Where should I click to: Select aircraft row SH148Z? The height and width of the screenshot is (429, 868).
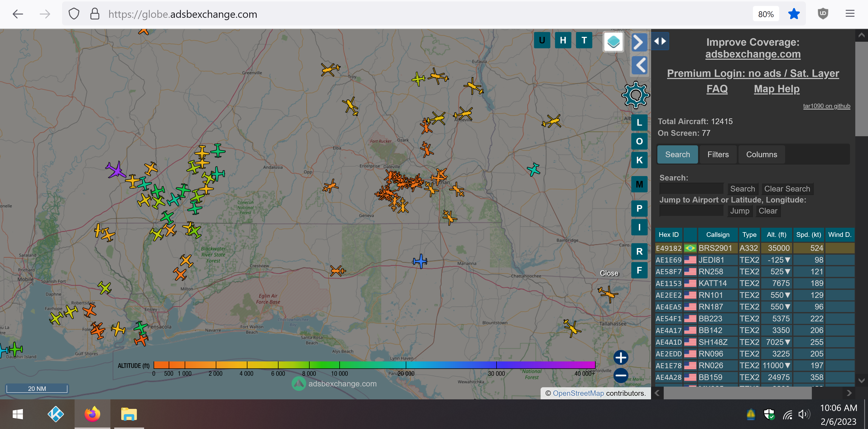point(754,342)
